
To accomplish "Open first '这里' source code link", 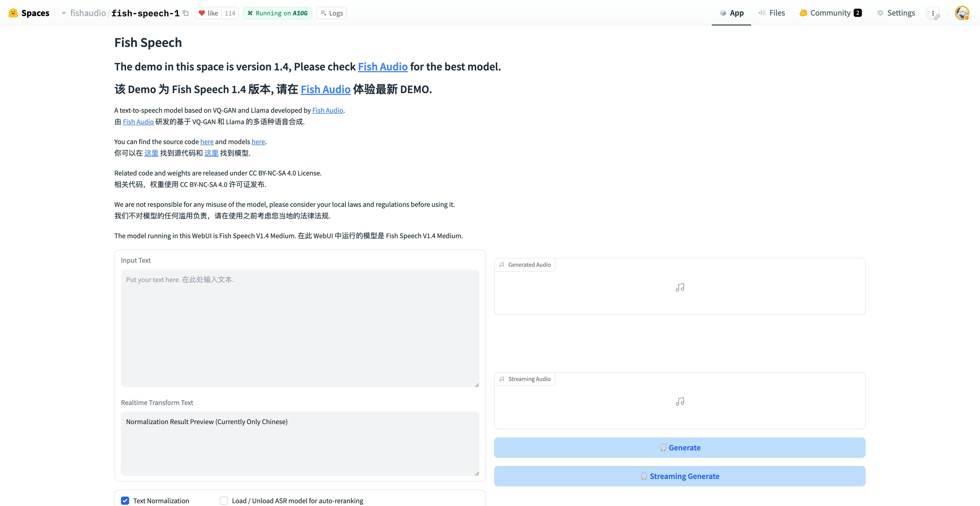I will pos(151,153).
